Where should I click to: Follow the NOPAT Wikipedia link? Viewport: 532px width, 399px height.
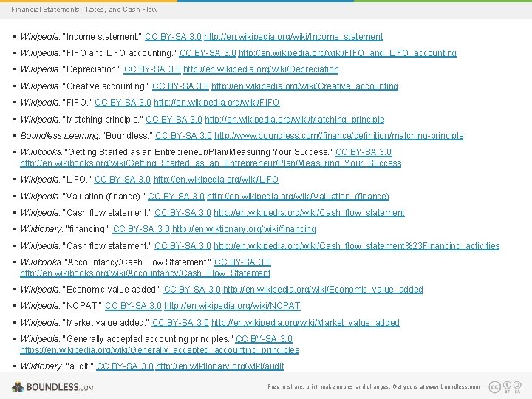(232, 306)
